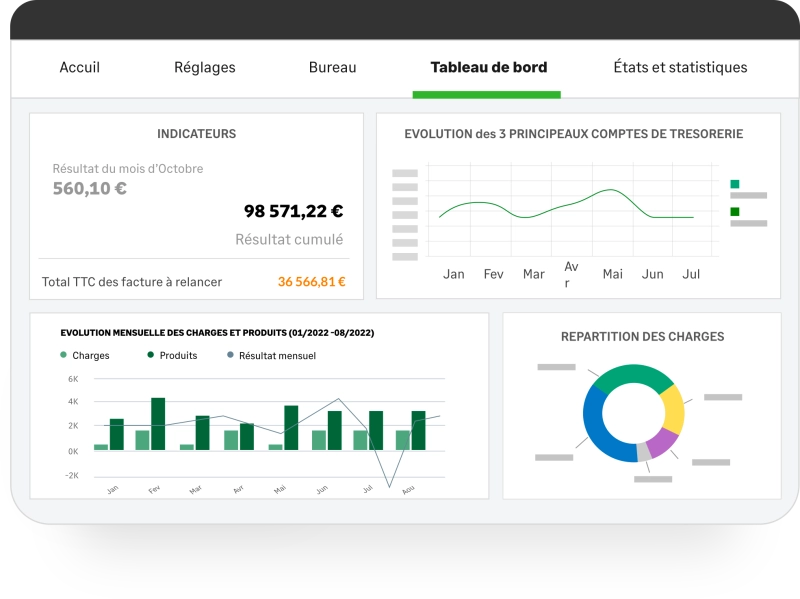This screenshot has width=800, height=599.
Task: Click the tall Produits bar for Fev
Action: tap(158, 424)
